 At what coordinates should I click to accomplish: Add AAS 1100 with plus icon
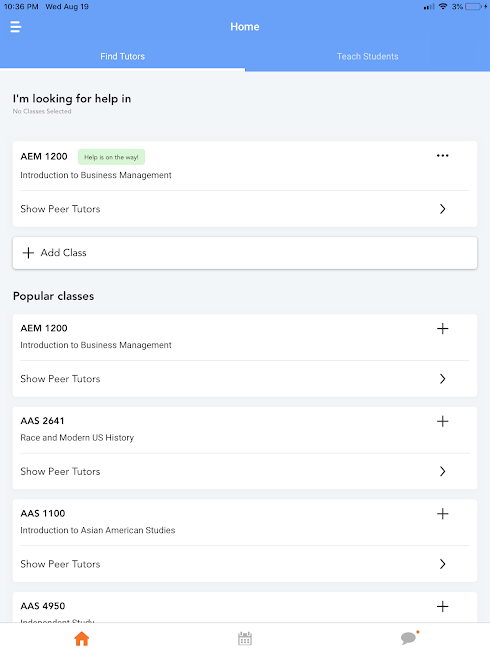coord(442,514)
